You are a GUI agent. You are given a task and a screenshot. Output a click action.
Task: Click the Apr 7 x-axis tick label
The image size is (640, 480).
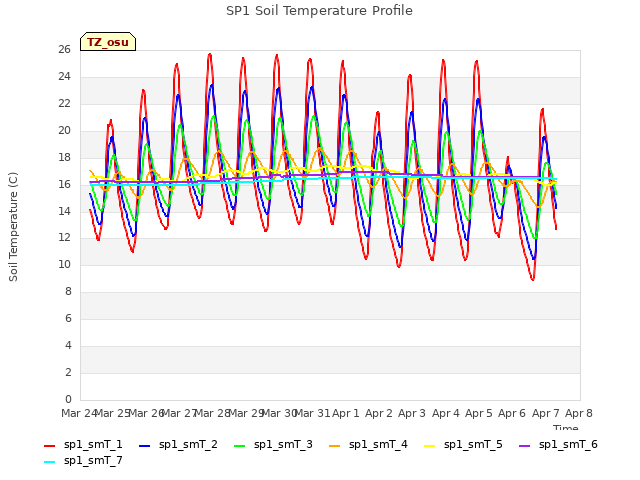pyautogui.click(x=545, y=413)
